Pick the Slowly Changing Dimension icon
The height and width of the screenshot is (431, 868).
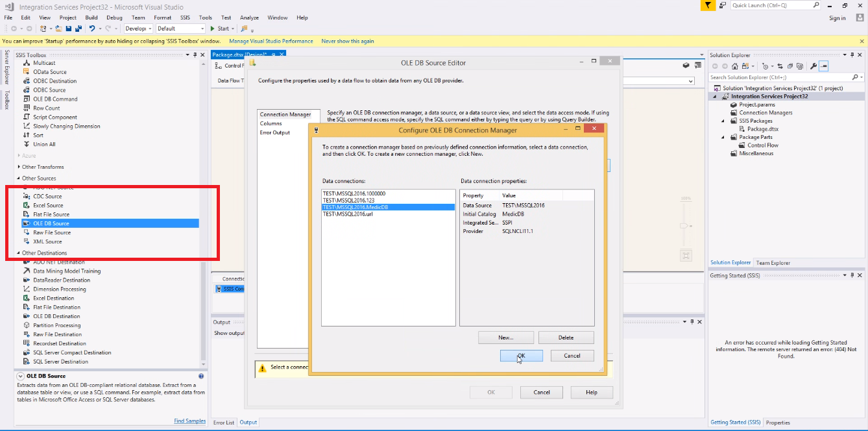tap(27, 127)
